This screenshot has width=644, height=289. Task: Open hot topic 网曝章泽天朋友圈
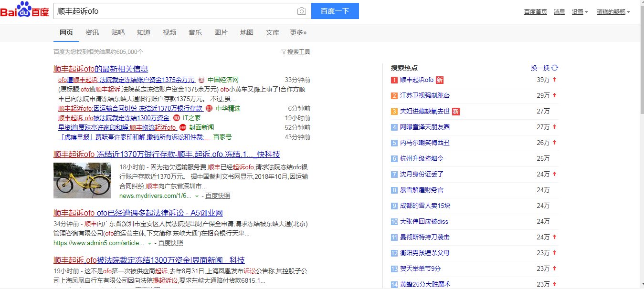pos(425,127)
